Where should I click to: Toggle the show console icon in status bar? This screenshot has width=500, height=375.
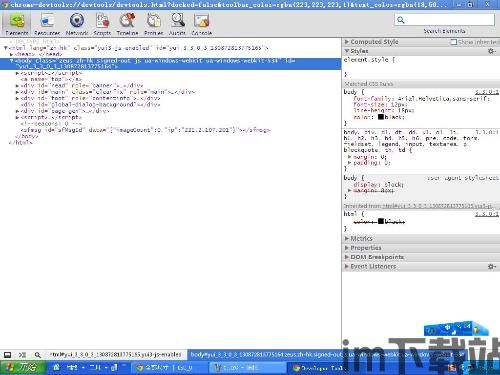point(22,355)
